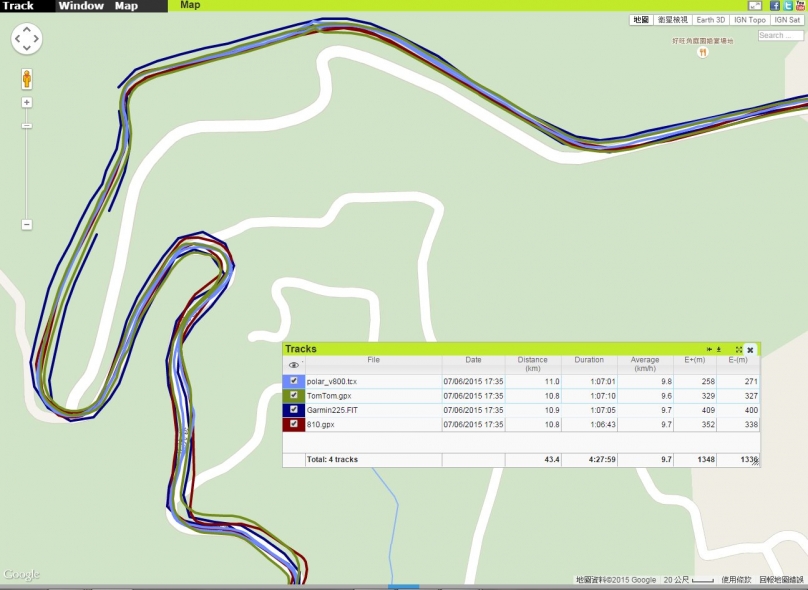This screenshot has width=808, height=590.
Task: Switch to the IGN Topo map
Action: coord(750,20)
